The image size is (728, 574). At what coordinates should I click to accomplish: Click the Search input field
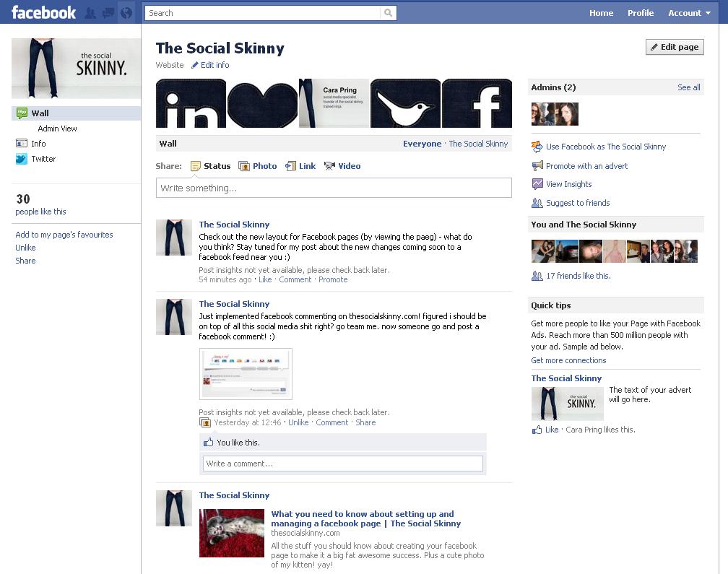(x=263, y=13)
